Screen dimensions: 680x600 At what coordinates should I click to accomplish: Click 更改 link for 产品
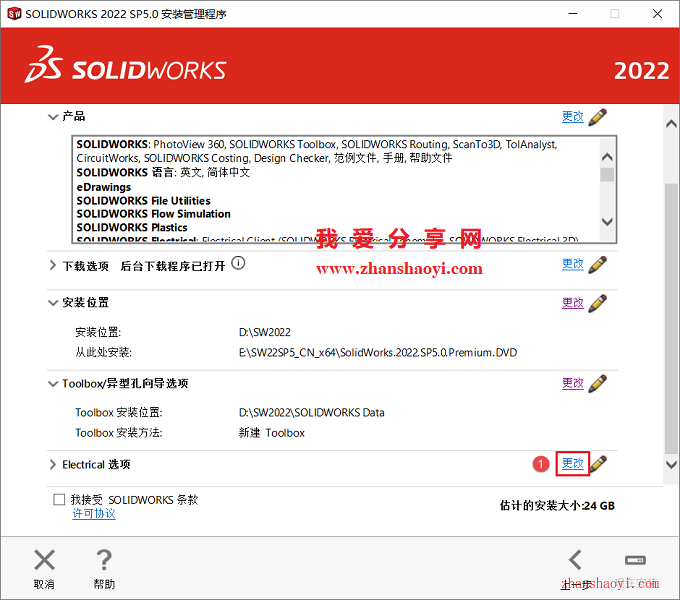pos(572,117)
